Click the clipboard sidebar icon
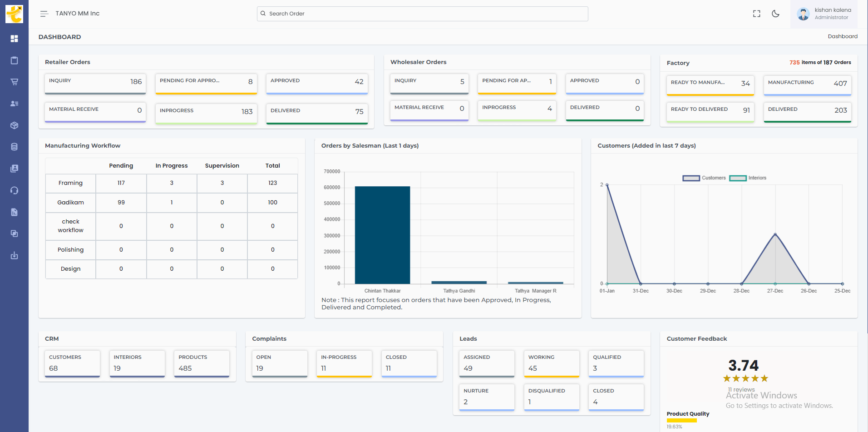 (14, 60)
